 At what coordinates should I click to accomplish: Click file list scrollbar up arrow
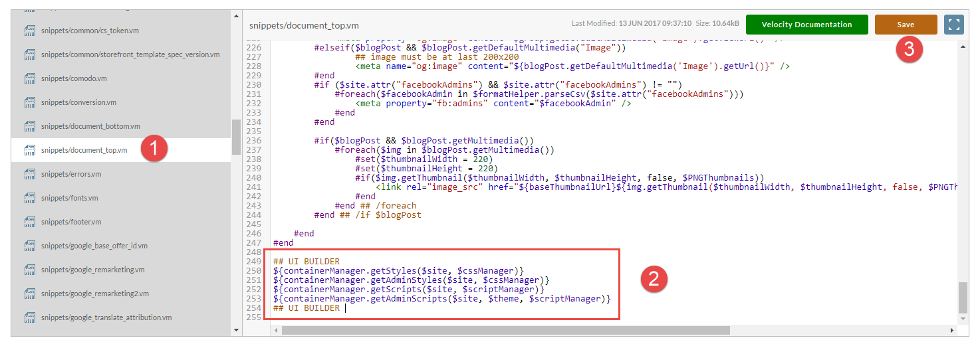(x=236, y=15)
